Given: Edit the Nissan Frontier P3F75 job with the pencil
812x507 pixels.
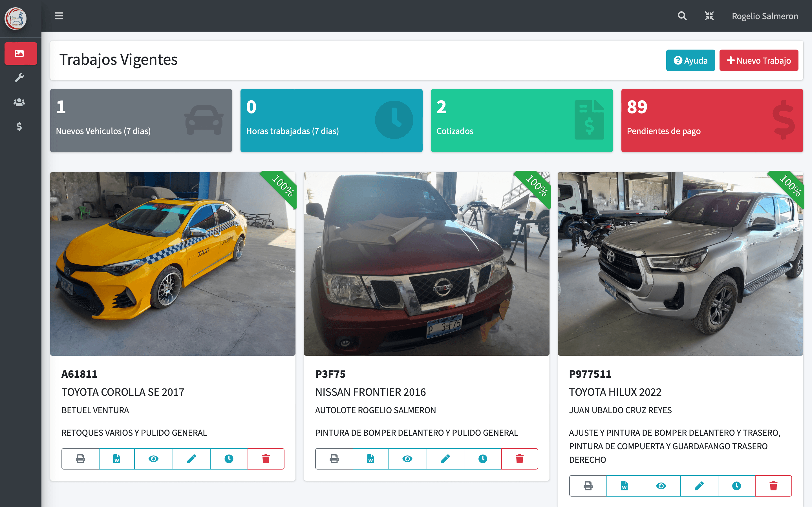Looking at the screenshot, I should click(x=445, y=459).
